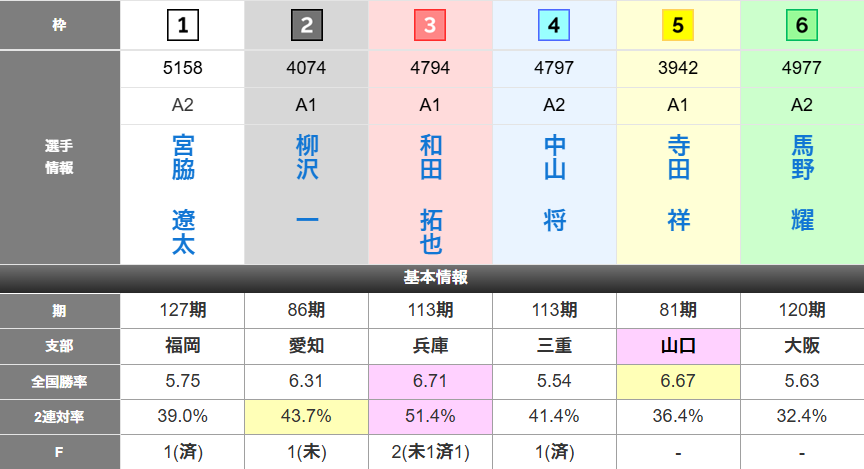
Task: Select the 2(未1済1) F count cell
Action: [x=431, y=451]
